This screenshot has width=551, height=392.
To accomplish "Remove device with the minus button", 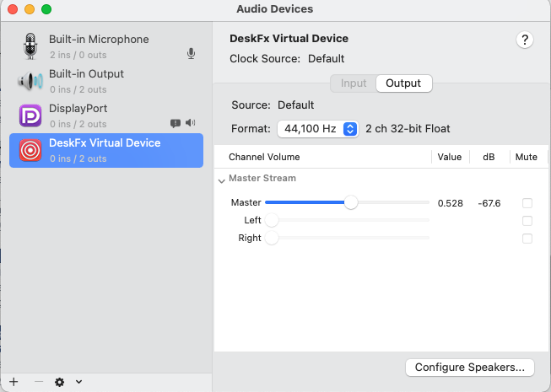I will coord(39,382).
